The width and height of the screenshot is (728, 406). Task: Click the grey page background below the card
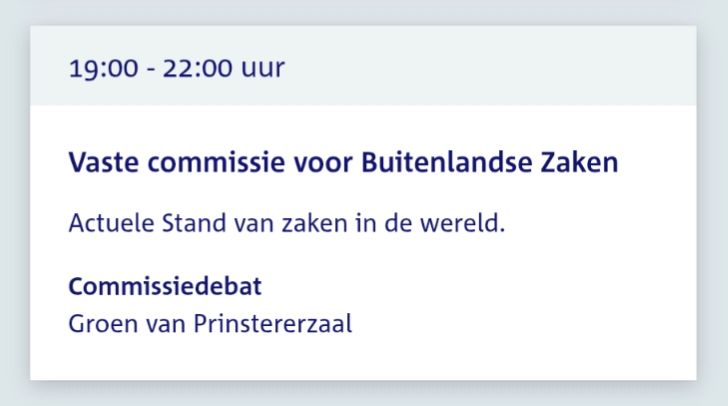pos(364,394)
